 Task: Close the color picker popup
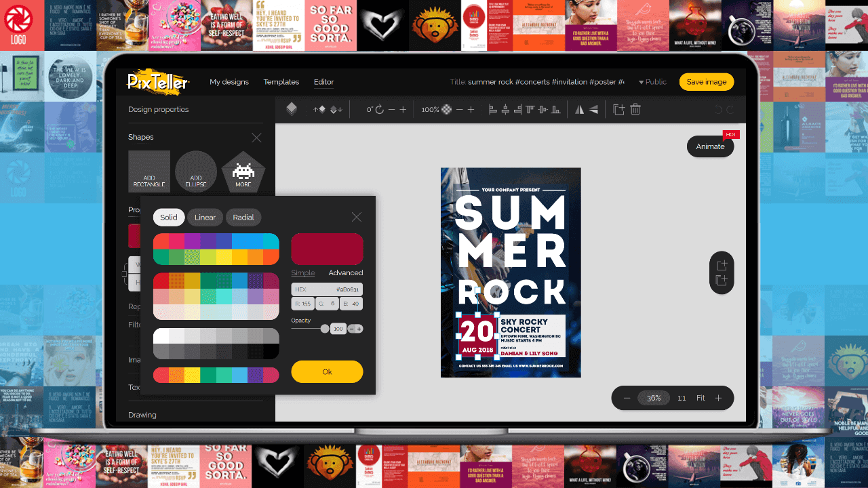(x=357, y=217)
